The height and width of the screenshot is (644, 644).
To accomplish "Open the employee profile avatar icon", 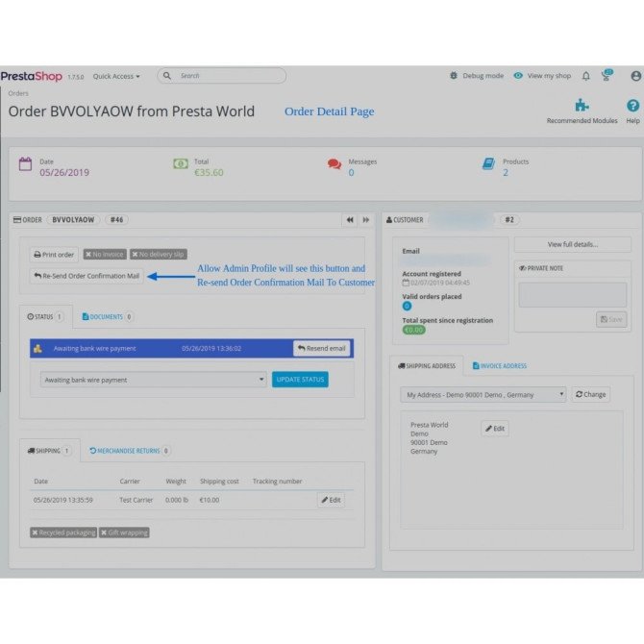I will pyautogui.click(x=635, y=76).
